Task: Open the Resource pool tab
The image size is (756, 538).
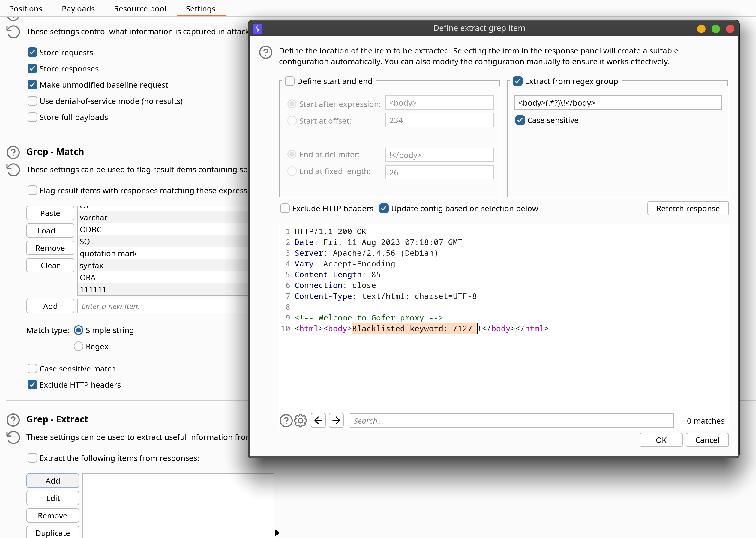Action: click(140, 9)
